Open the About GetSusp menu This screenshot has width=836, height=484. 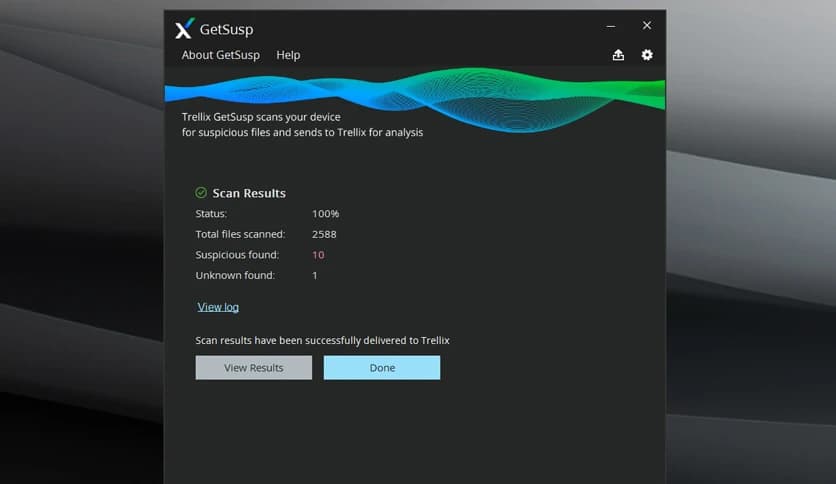[221, 55]
